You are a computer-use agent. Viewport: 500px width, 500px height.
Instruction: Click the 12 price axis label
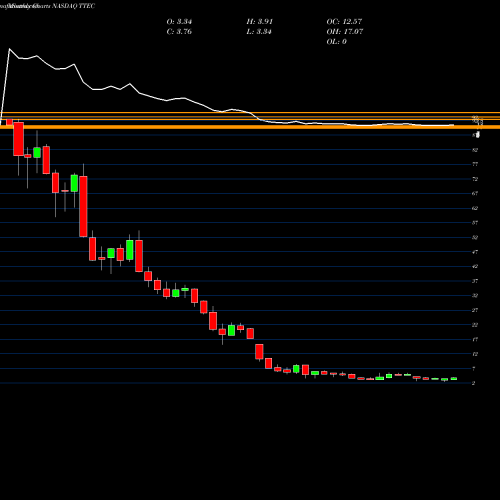click(475, 354)
